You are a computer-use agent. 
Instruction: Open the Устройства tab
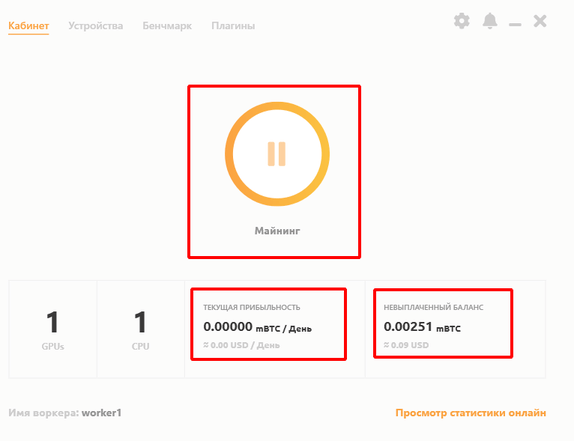click(x=96, y=26)
